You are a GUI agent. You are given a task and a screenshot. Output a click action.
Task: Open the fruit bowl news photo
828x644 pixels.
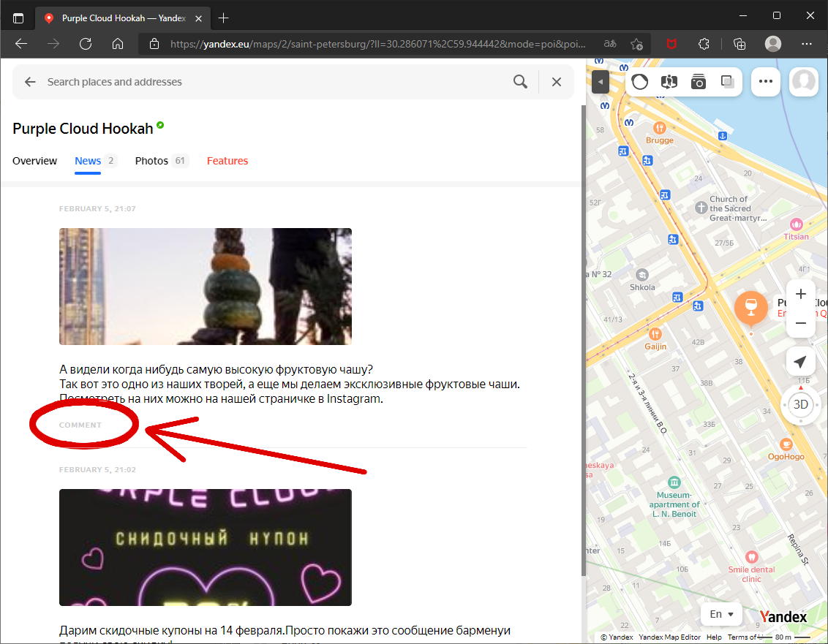pos(206,287)
